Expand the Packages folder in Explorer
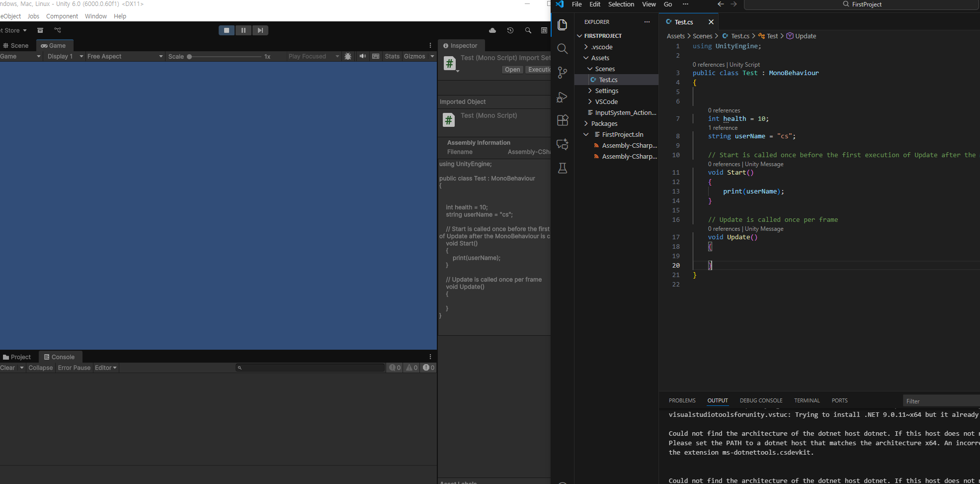Screen dimensions: 980x484 click(x=604, y=123)
